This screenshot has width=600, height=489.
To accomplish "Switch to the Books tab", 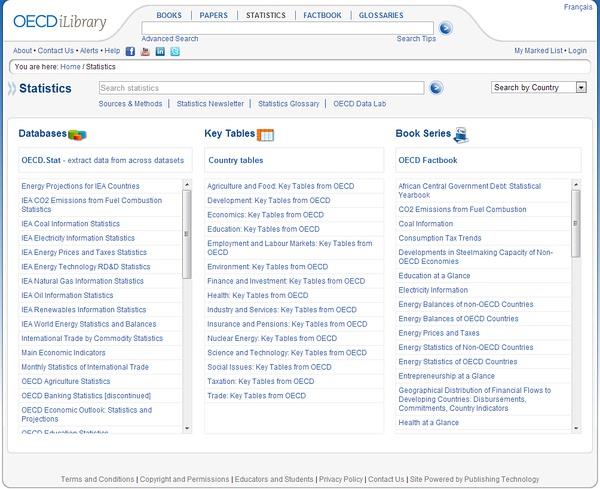I will point(169,15).
